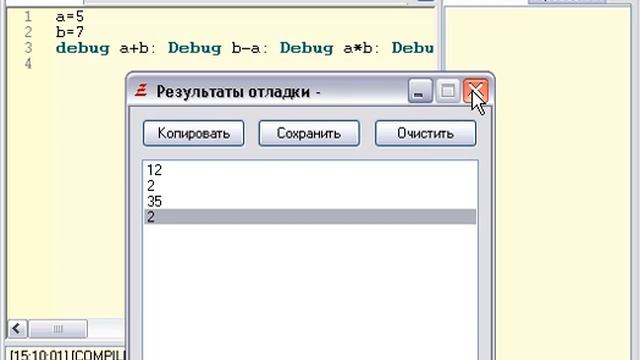
Task: Select second result line 2 above 35
Action: [310, 186]
